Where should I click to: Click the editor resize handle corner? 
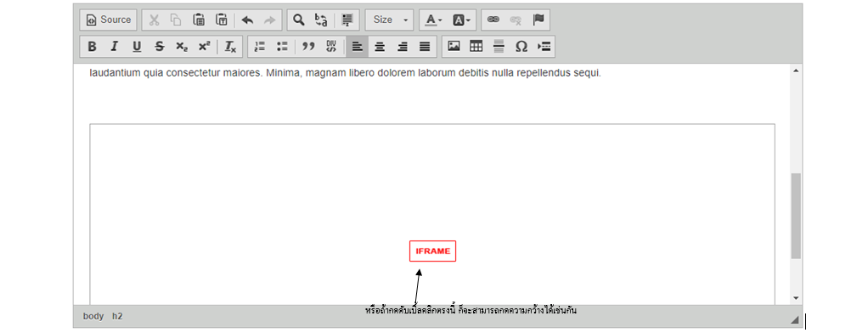coord(796,319)
